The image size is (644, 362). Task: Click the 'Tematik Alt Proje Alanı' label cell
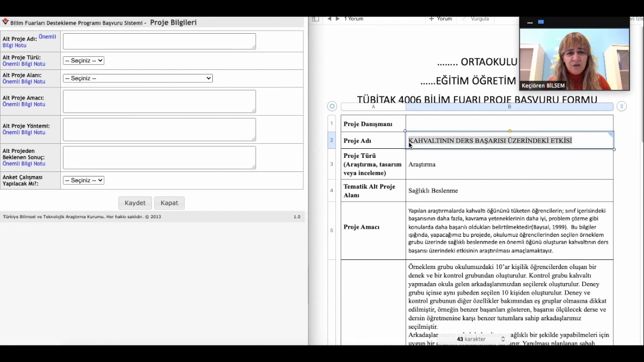click(373, 191)
